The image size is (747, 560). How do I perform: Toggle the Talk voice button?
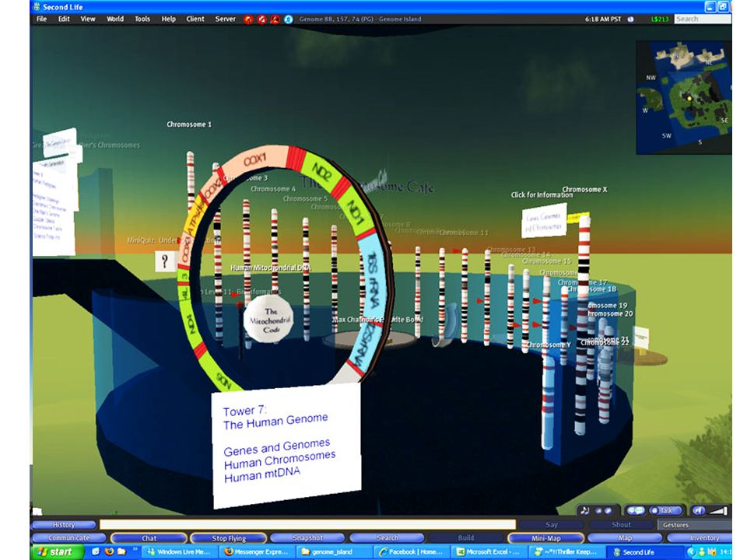point(665,510)
